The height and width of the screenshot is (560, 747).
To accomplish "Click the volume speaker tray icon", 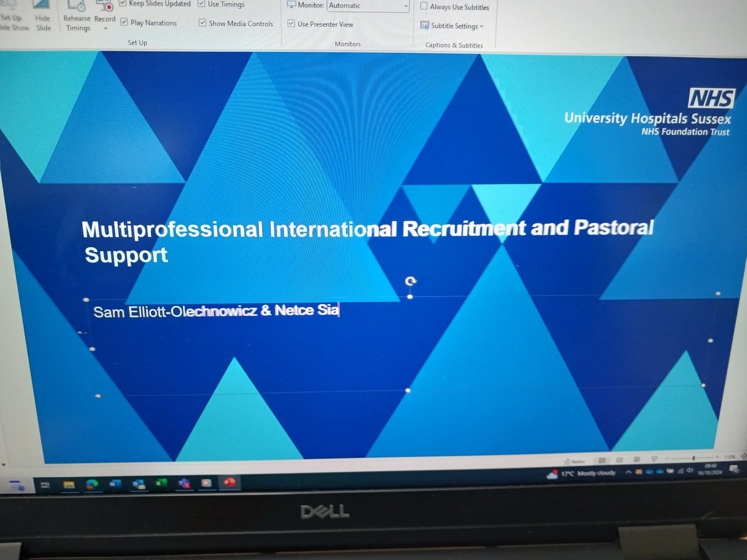I will point(690,470).
